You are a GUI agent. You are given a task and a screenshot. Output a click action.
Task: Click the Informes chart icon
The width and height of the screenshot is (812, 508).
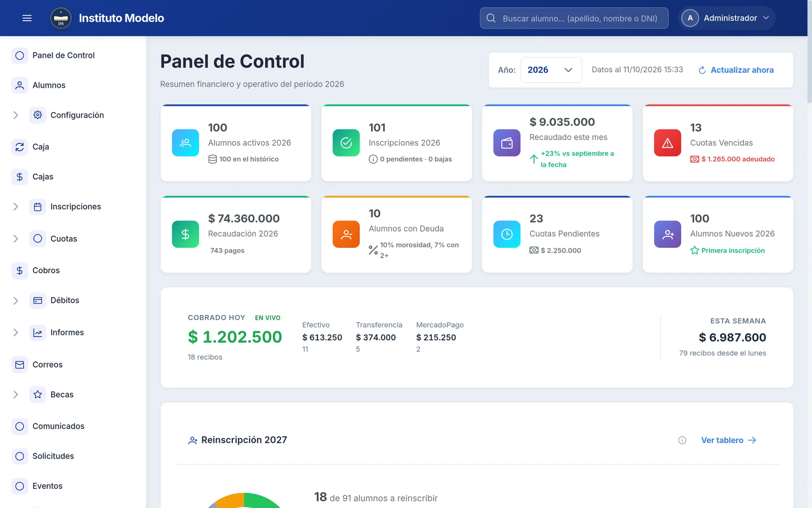(38, 333)
